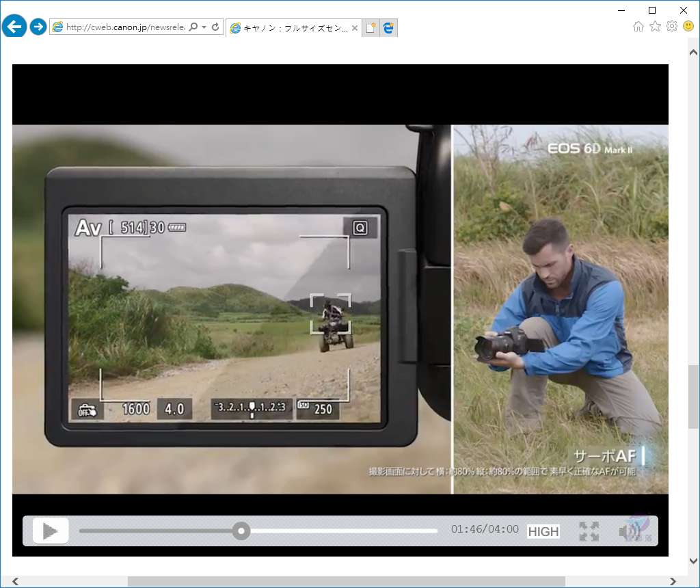Click the vertical scrollbar up arrow
700x588 pixels.
click(x=693, y=52)
